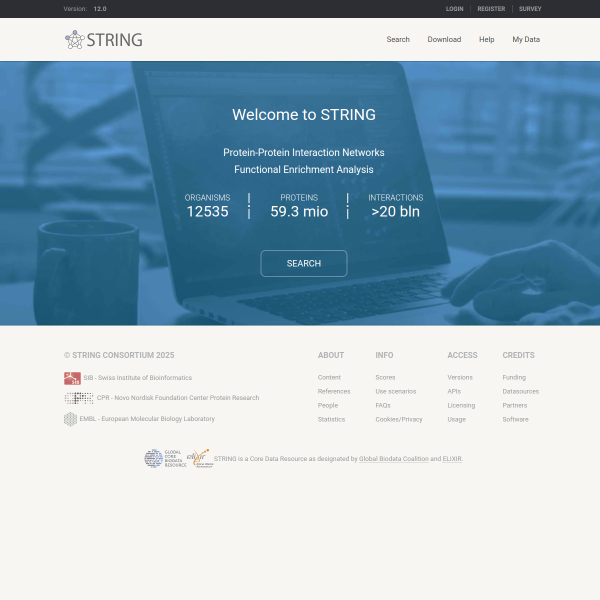Open the Usage footer link
This screenshot has width=600, height=600.
pos(457,419)
